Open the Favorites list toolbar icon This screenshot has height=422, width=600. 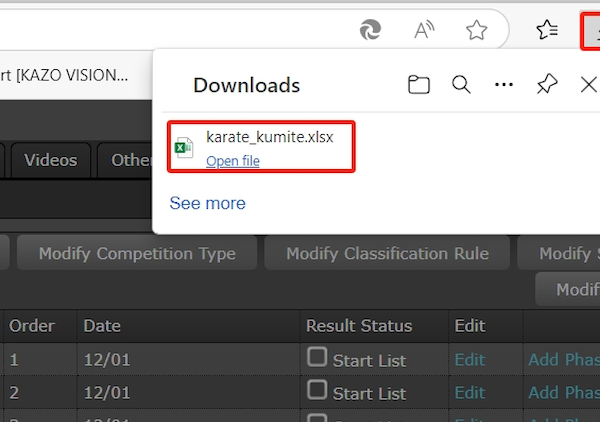pos(547,31)
